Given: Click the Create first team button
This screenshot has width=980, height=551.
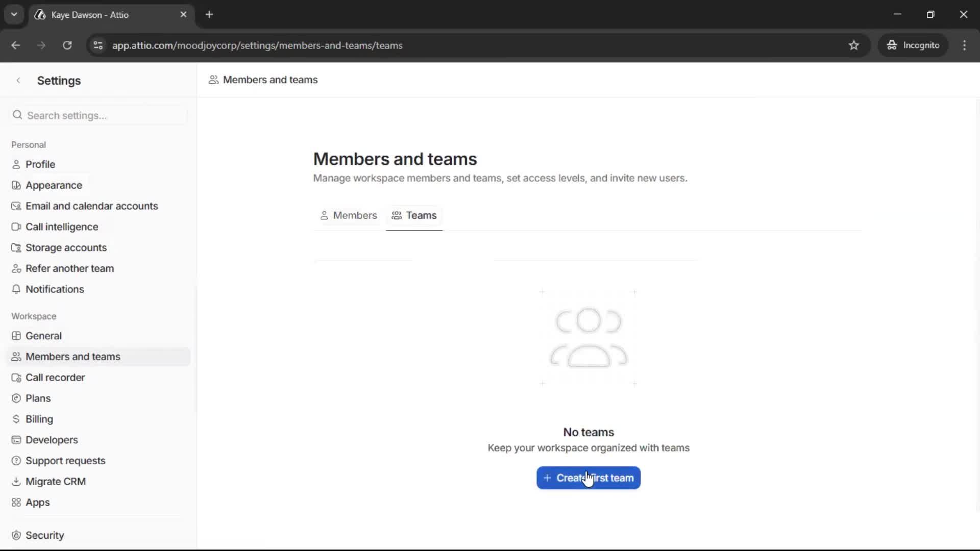Looking at the screenshot, I should point(588,478).
